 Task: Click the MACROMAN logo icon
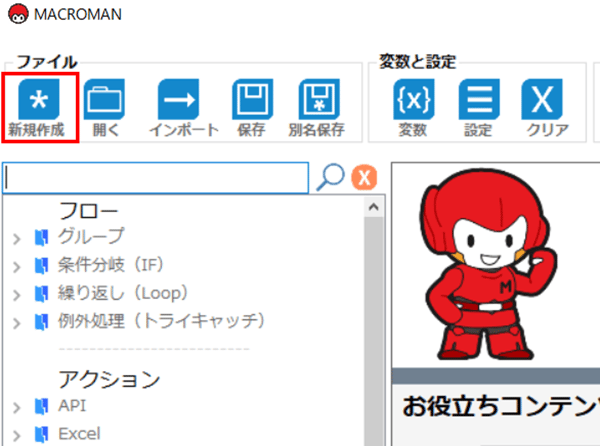(x=18, y=14)
